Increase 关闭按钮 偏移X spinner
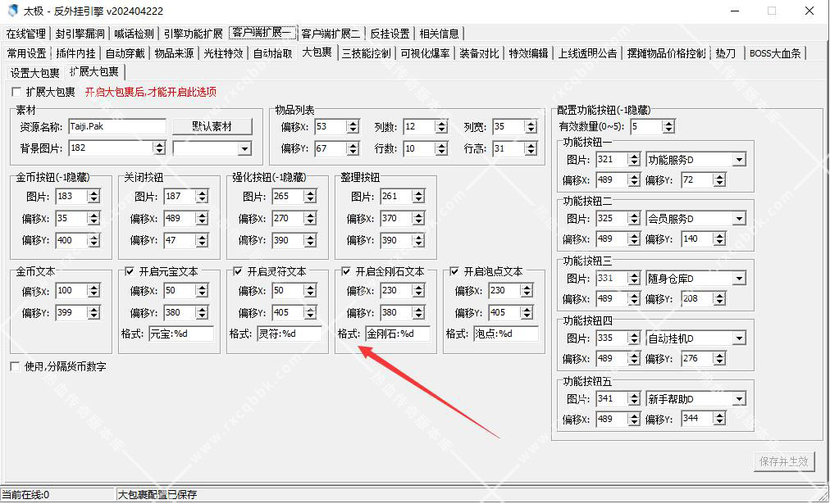The width and height of the screenshot is (830, 504). tap(202, 216)
